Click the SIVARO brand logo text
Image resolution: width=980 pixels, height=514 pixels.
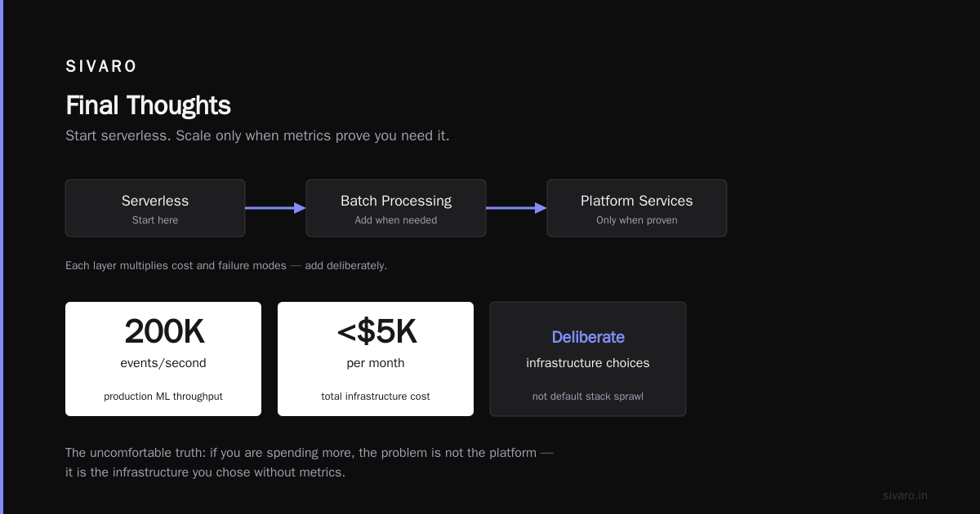pos(101,67)
